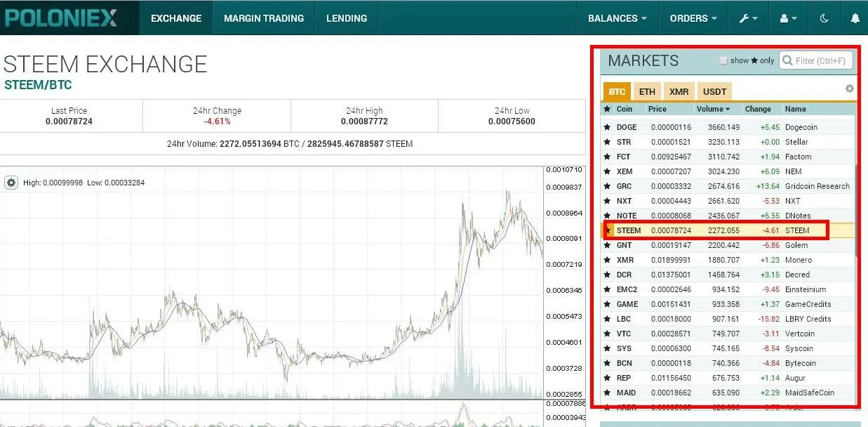Select the Decred market name

click(797, 275)
